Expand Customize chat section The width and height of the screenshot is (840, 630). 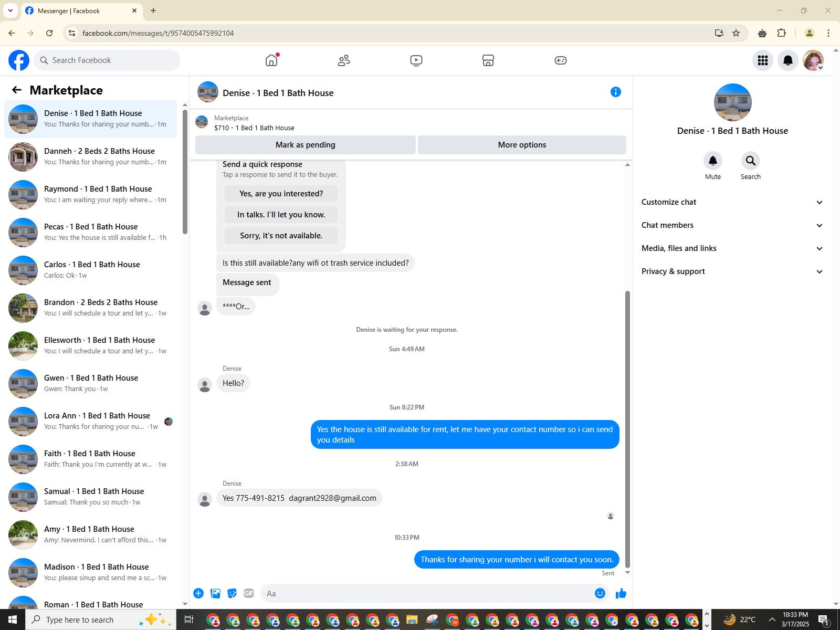(x=732, y=202)
